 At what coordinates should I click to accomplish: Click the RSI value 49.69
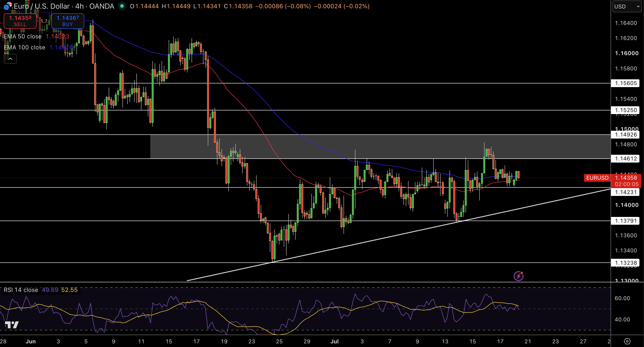point(50,290)
